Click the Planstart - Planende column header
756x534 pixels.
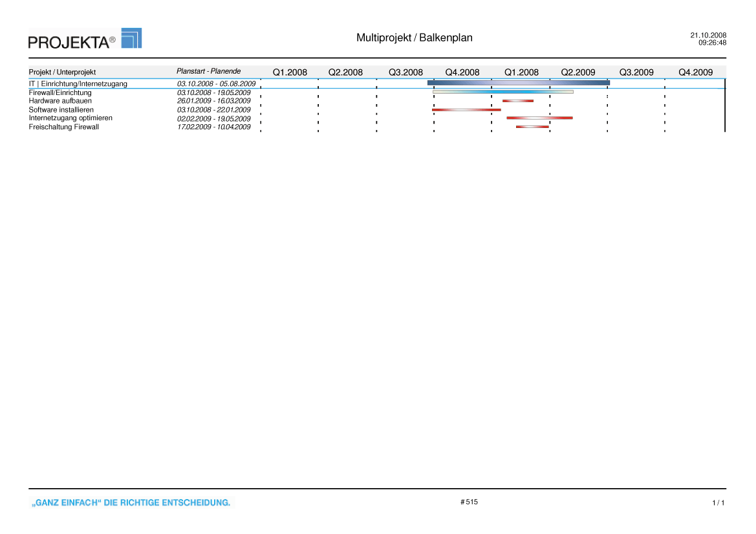208,71
